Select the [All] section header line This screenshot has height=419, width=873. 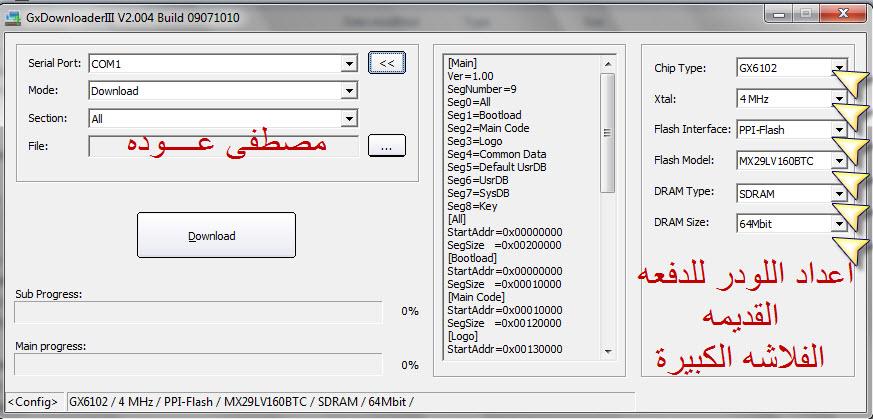click(457, 219)
